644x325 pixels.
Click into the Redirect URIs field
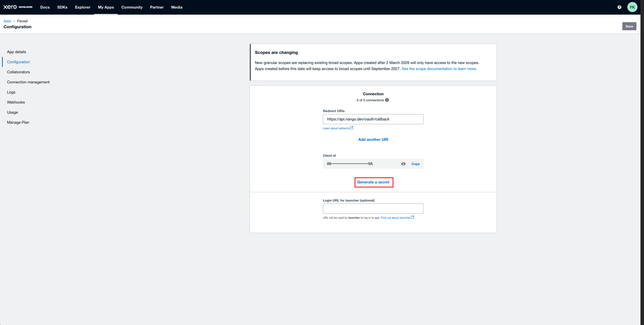[373, 119]
